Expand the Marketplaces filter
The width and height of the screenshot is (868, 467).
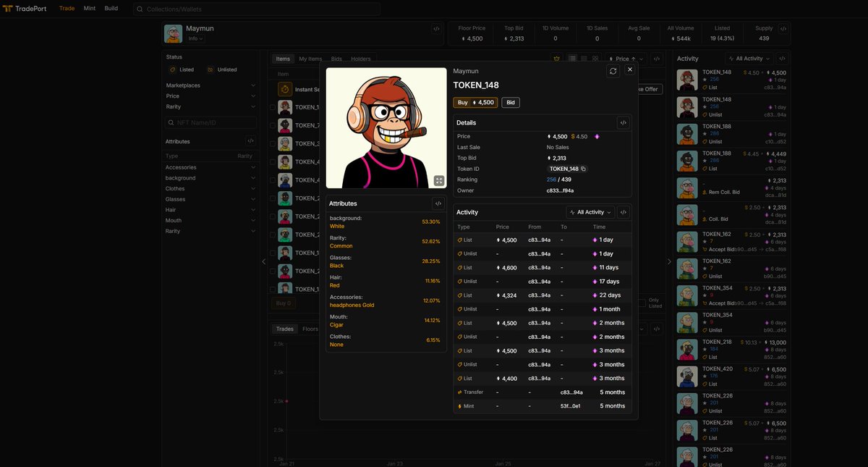210,85
